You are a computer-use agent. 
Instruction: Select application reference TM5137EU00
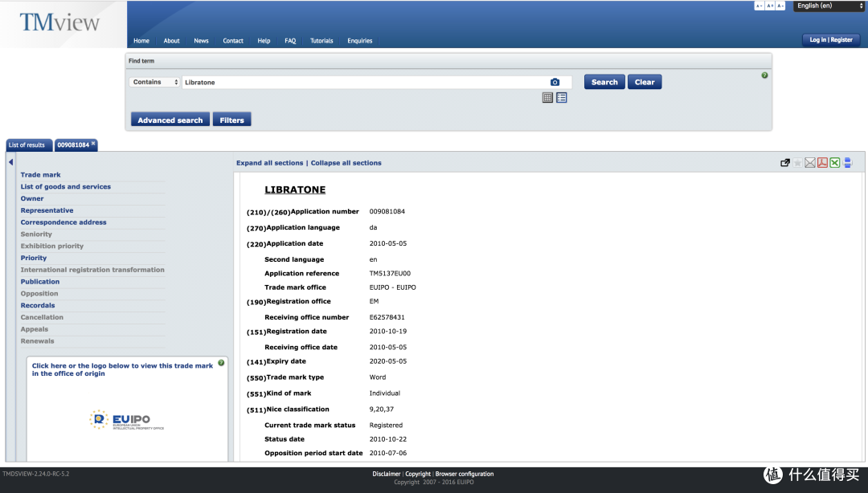390,273
